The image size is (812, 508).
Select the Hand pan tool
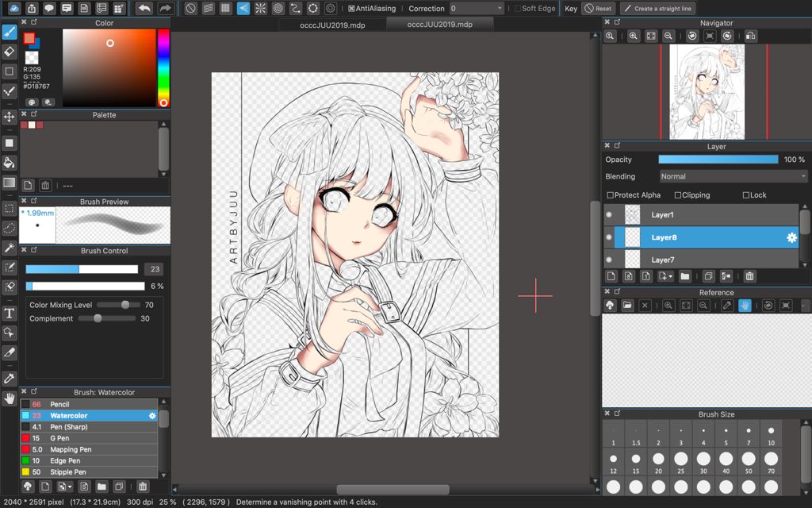click(x=10, y=398)
